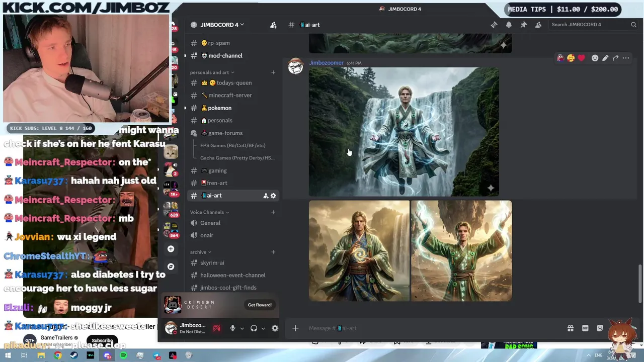Open the GIF picker
This screenshot has height=362, width=644.
pyautogui.click(x=585, y=328)
